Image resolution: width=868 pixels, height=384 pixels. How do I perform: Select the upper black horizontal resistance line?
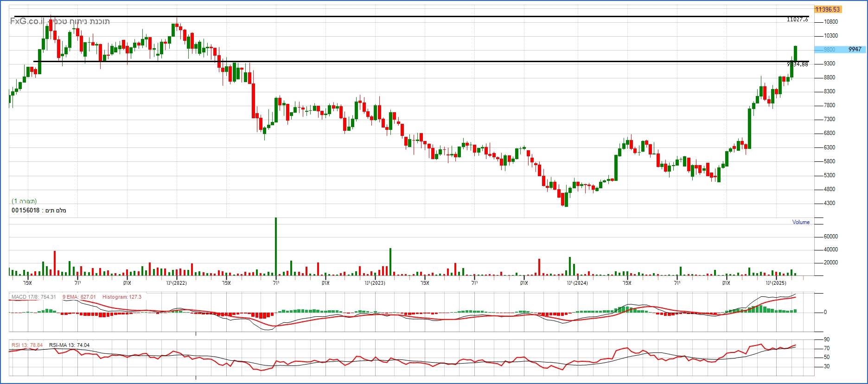click(x=417, y=17)
